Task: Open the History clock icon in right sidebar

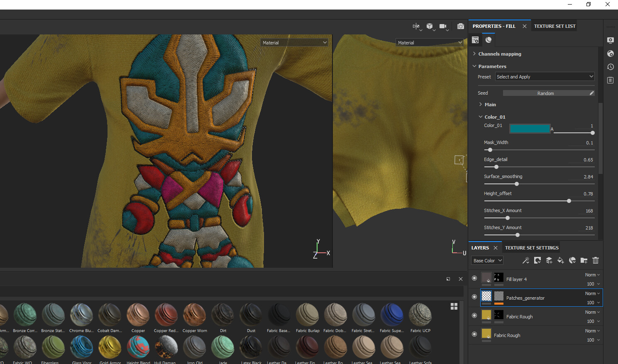Action: (610, 67)
